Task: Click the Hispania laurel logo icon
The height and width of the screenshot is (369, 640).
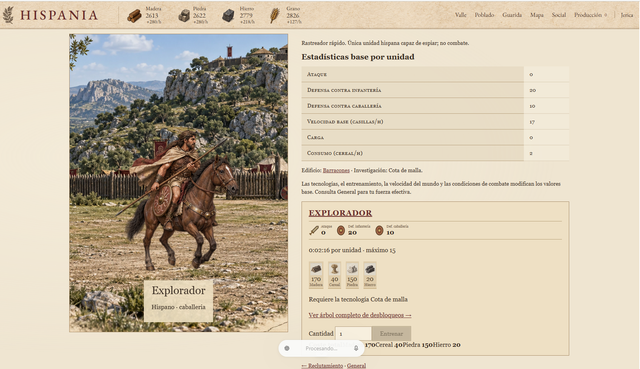Action: point(8,15)
